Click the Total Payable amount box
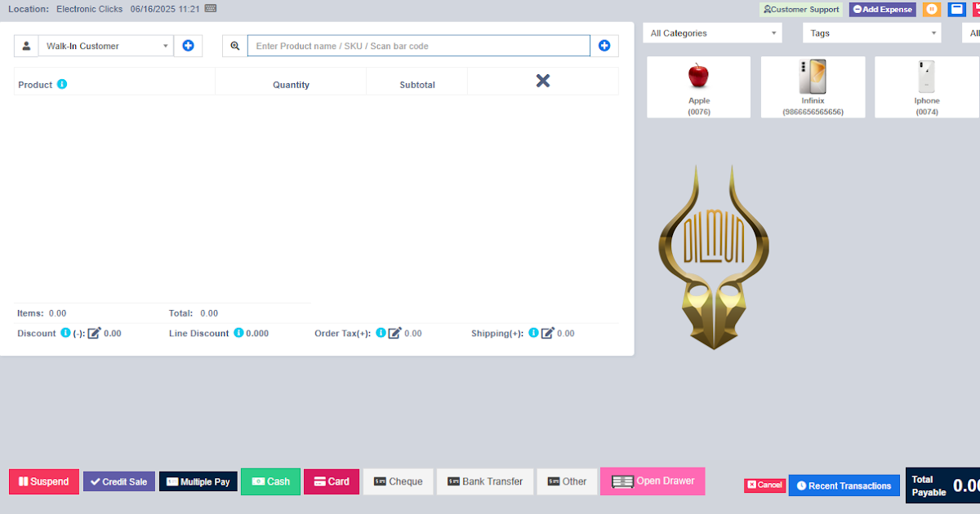The image size is (980, 514). click(x=942, y=485)
